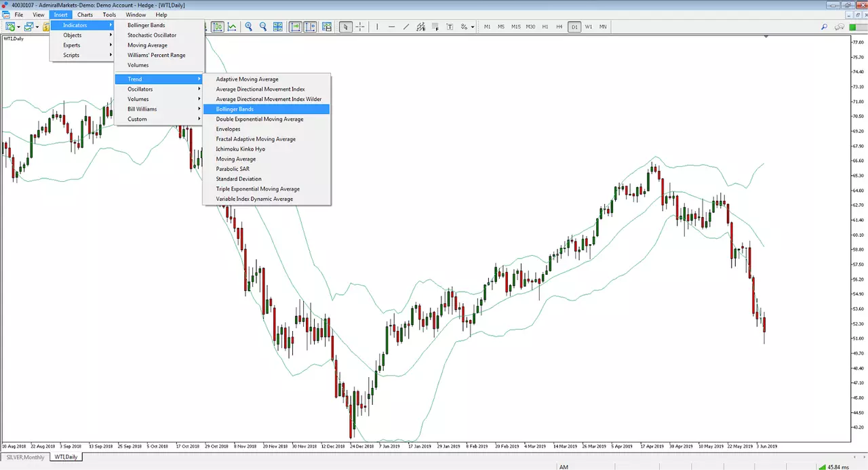This screenshot has width=868, height=470.
Task: Click the new chart toolbar icon
Action: [10, 26]
